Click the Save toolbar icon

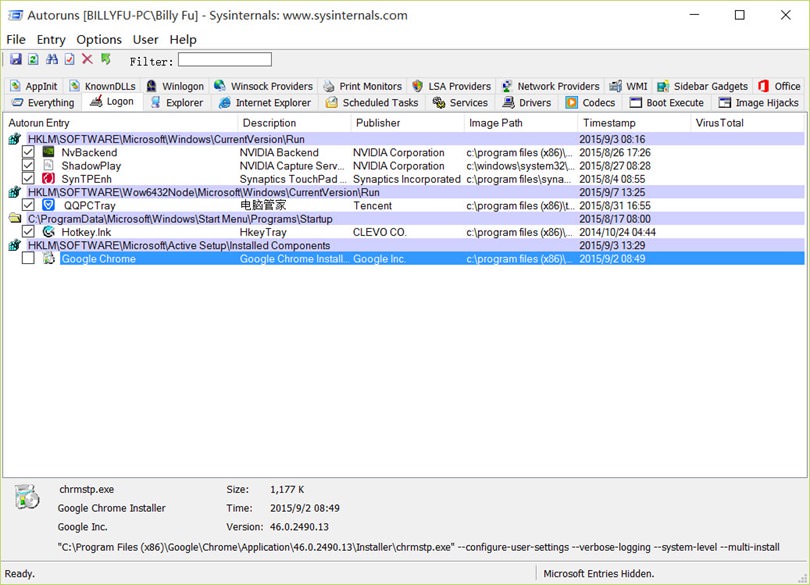coord(15,59)
